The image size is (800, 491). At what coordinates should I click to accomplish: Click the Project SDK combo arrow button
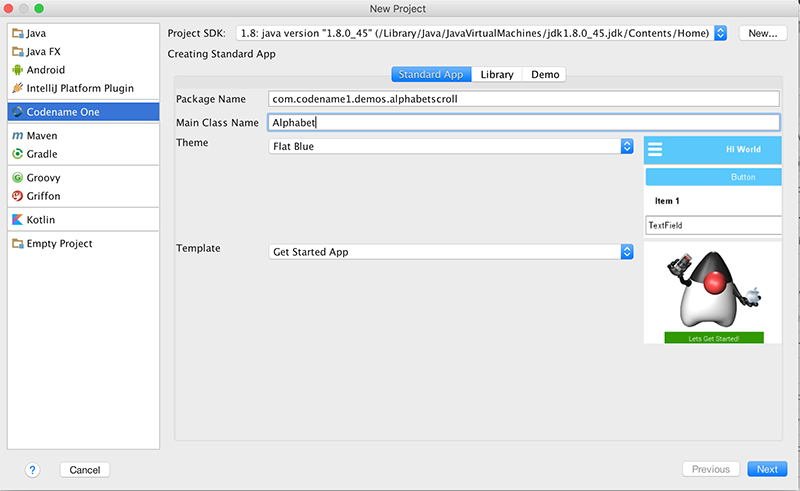coord(720,33)
